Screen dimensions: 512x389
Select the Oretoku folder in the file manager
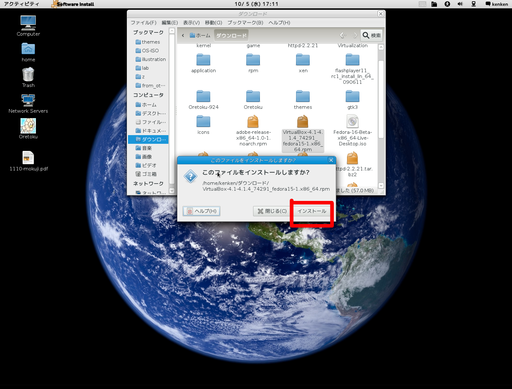tap(253, 100)
